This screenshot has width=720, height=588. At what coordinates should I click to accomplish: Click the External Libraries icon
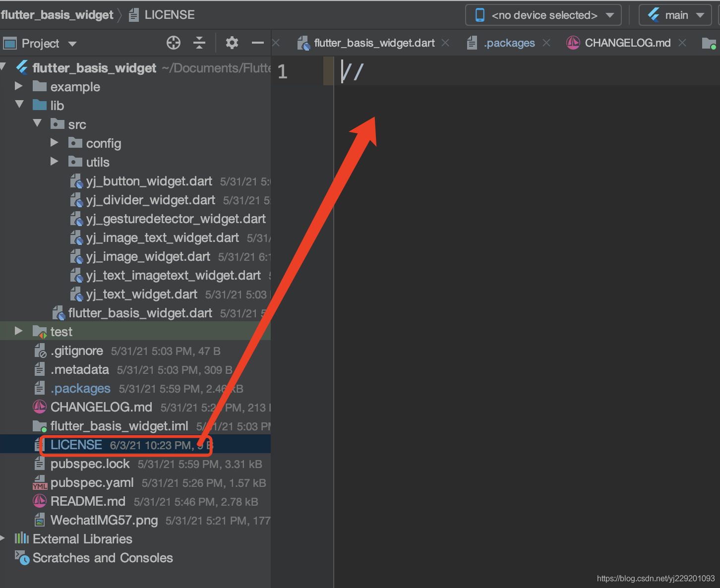point(22,538)
